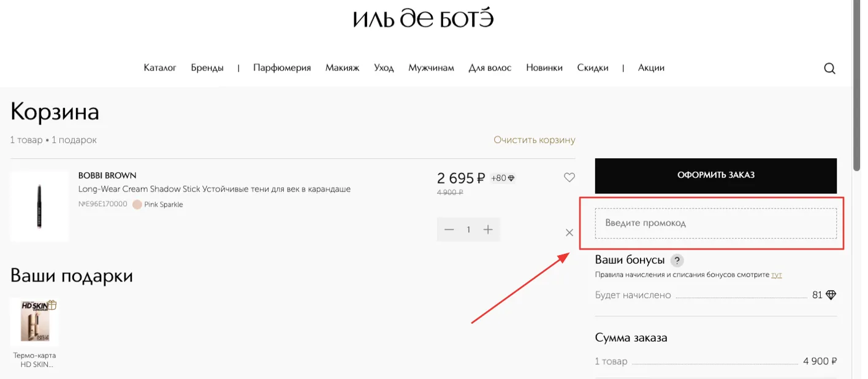868x379 pixels.
Task: Click the Термо-карта HD SKIN gift label
Action: click(x=34, y=360)
